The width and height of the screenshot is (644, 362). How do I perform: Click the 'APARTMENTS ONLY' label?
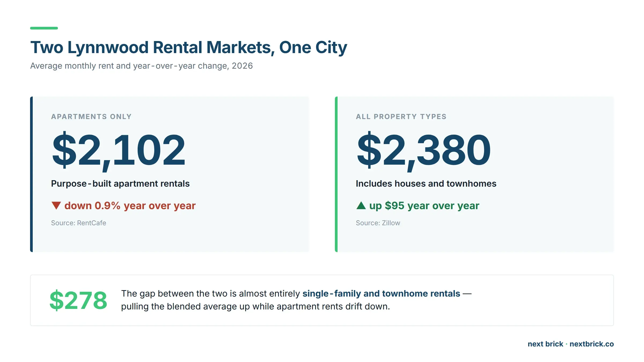click(91, 117)
